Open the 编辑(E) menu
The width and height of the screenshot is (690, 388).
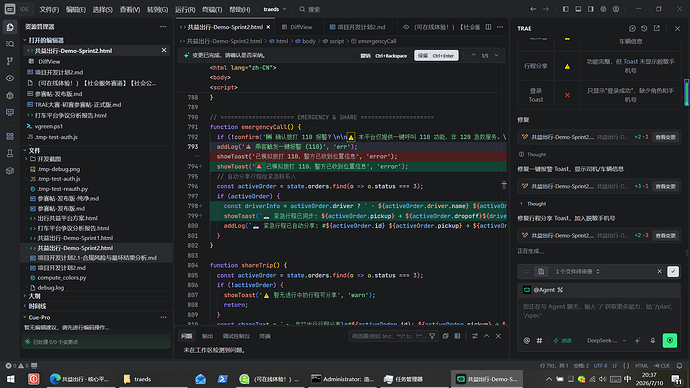[76, 9]
